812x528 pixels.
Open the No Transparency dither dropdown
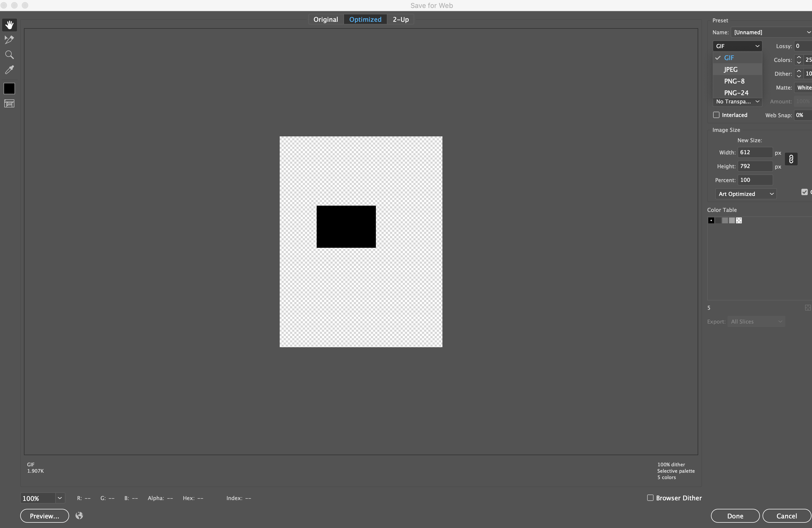[x=737, y=101]
